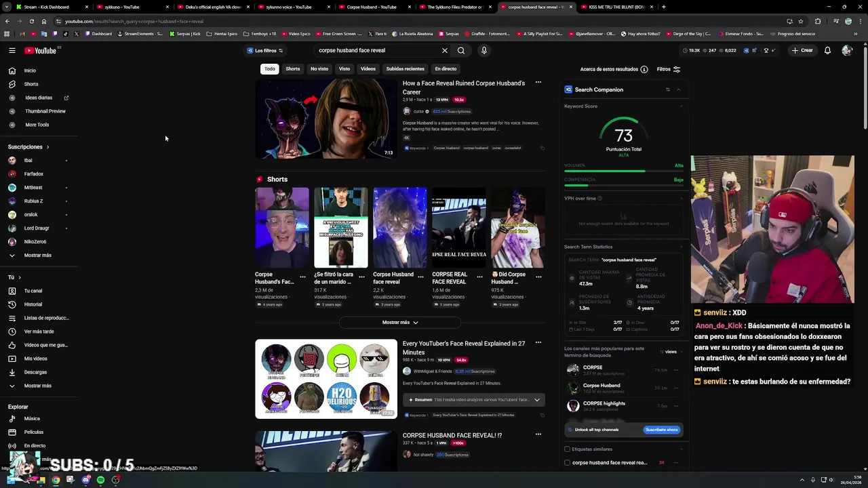Click the vidIQ icon in the stats bar
The image size is (868, 488).
(746, 50)
